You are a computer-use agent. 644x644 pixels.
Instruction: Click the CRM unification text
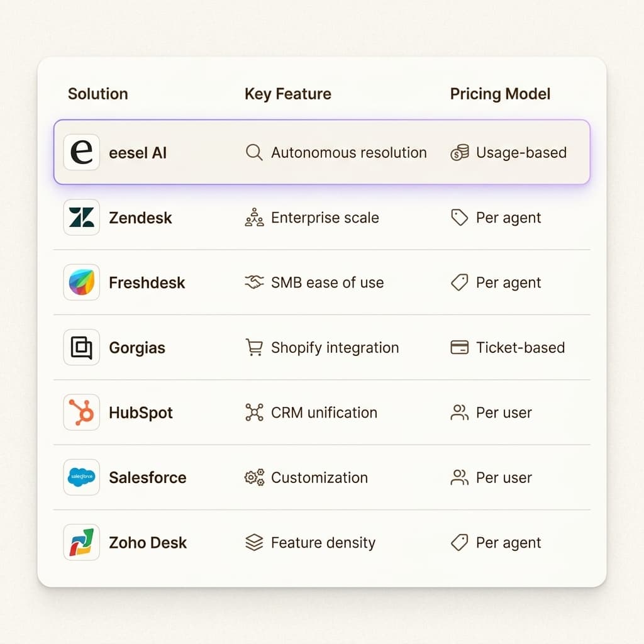point(324,413)
